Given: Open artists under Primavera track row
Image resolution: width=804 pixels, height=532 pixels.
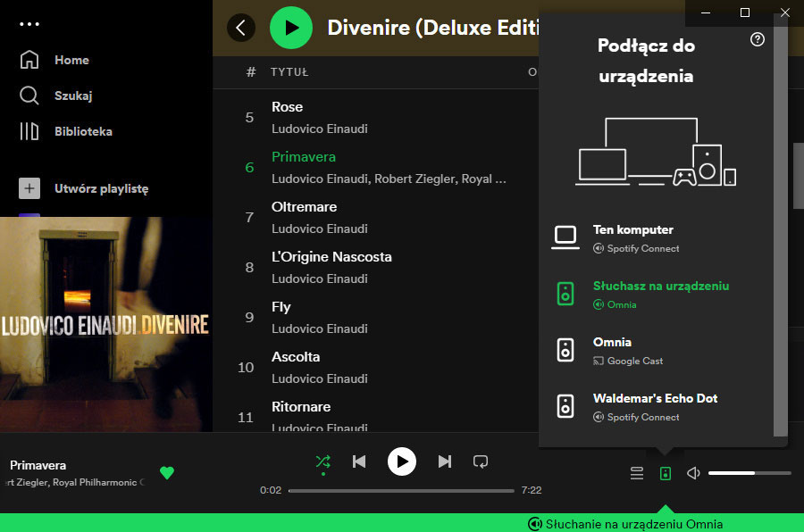Looking at the screenshot, I should click(389, 179).
